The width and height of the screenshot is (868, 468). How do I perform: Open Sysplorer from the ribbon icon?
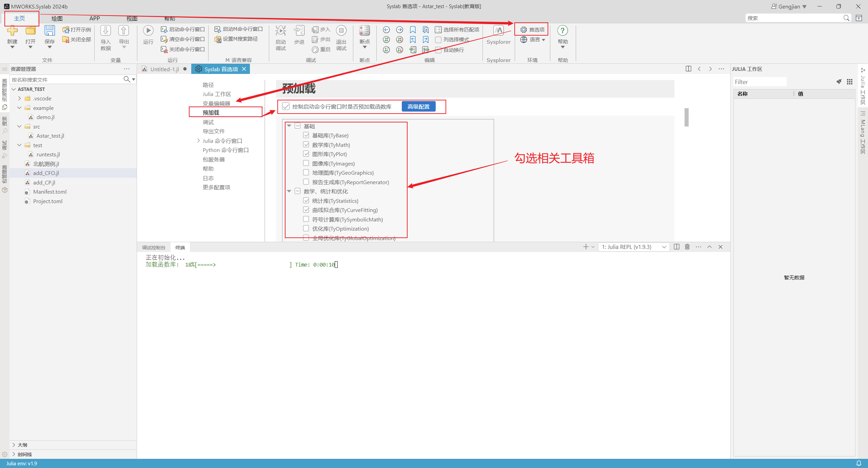click(x=498, y=31)
